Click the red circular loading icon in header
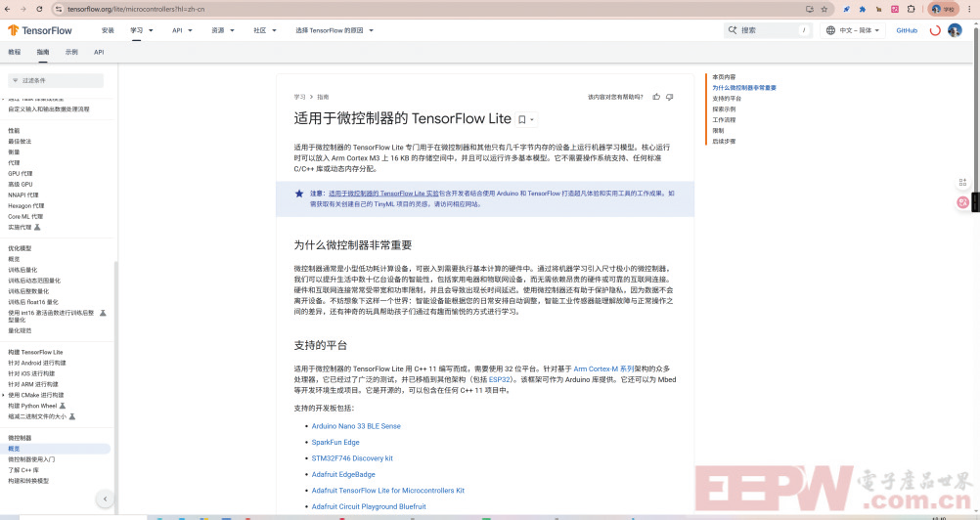Screen dimensions: 980x520 tap(935, 30)
